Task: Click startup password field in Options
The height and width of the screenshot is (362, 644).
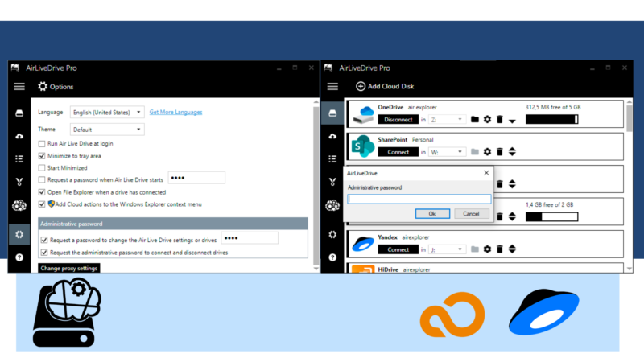Action: pos(196,178)
